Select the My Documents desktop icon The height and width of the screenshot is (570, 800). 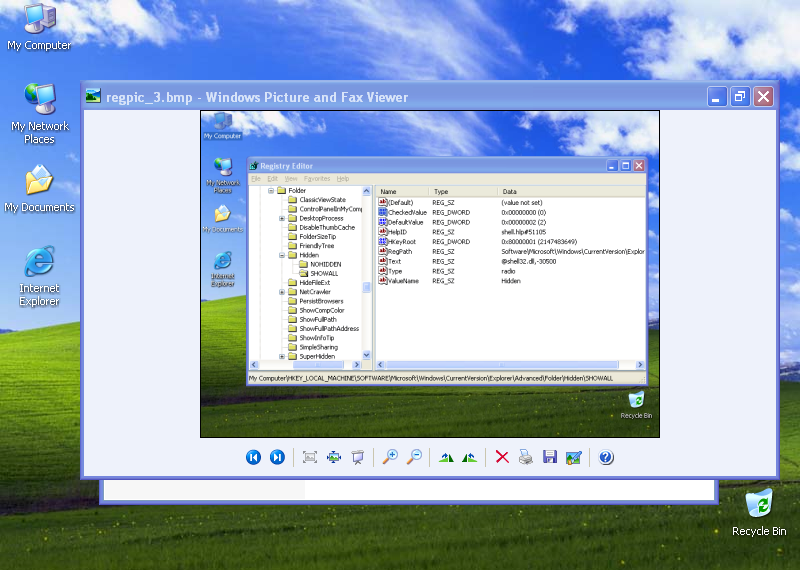point(39,189)
